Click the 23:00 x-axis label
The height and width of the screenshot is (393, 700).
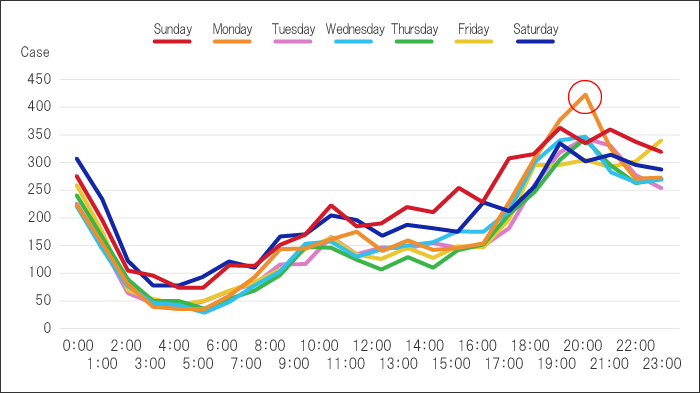662,364
